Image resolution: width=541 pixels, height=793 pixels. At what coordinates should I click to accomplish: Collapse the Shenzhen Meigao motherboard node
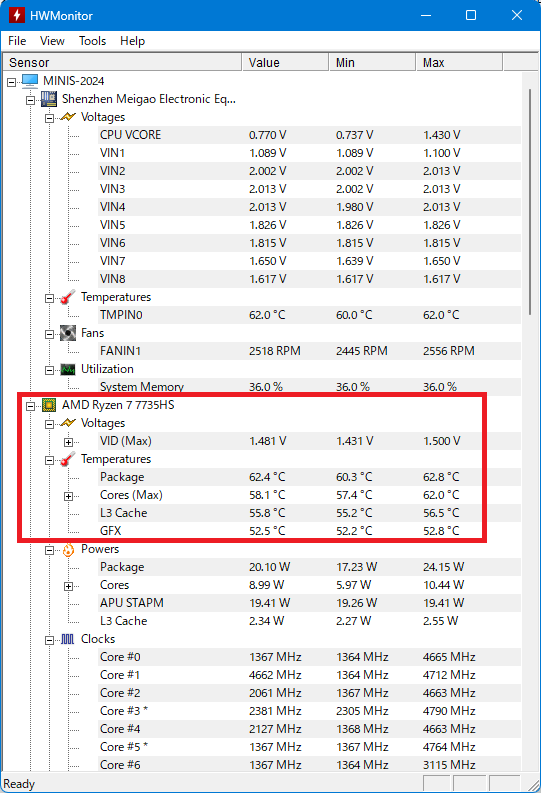pos(30,100)
